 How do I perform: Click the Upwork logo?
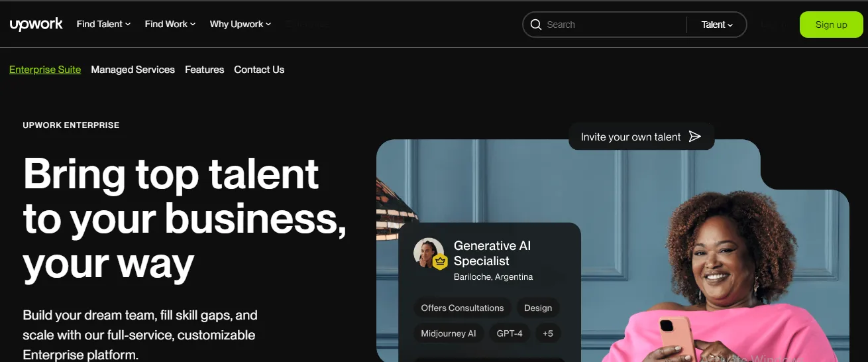pyautogui.click(x=36, y=25)
